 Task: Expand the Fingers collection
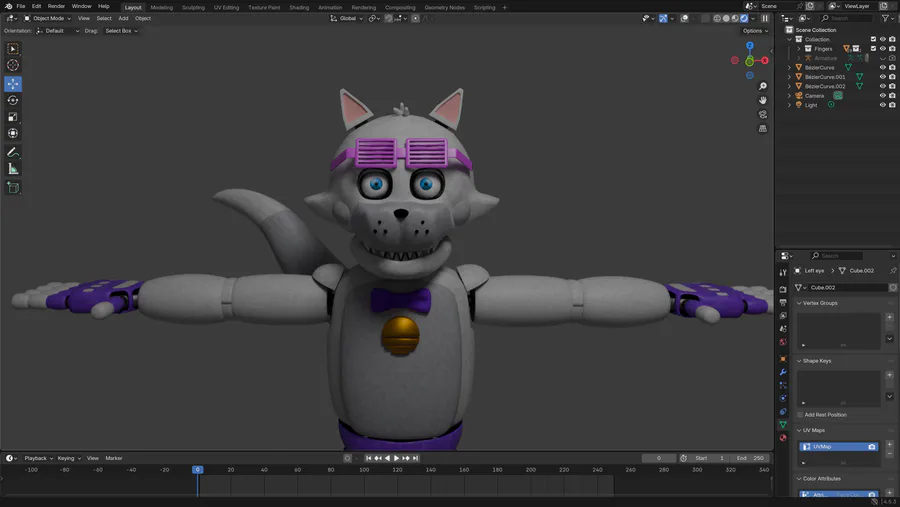(x=798, y=49)
